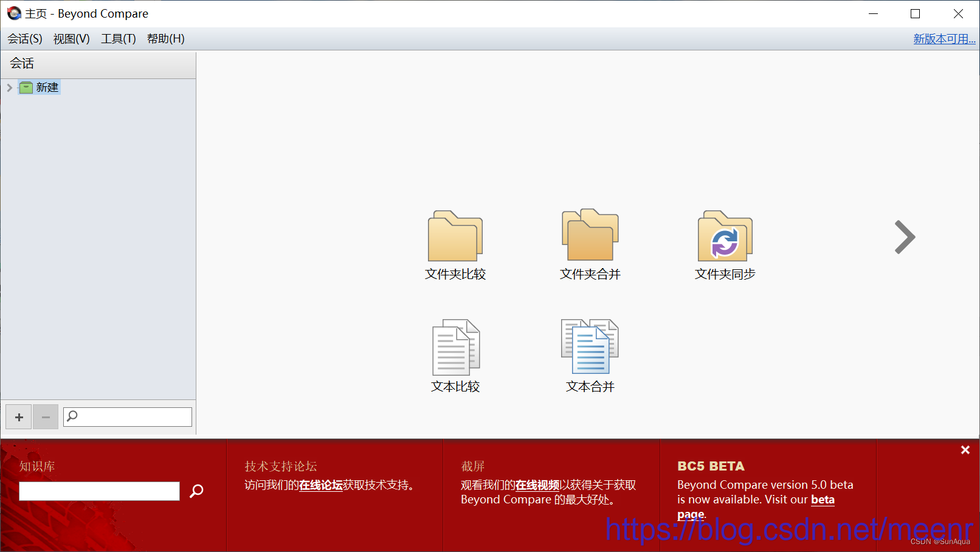Viewport: 980px width, 552px height.
Task: Dismiss the red banner with X
Action: [965, 450]
